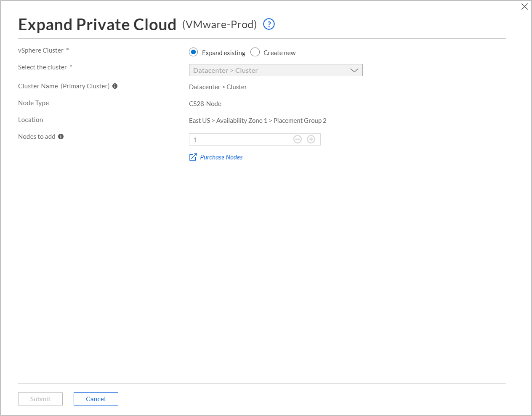This screenshot has width=532, height=416.
Task: Click the Datacenter > Cluster combo box
Action: (x=253, y=70)
